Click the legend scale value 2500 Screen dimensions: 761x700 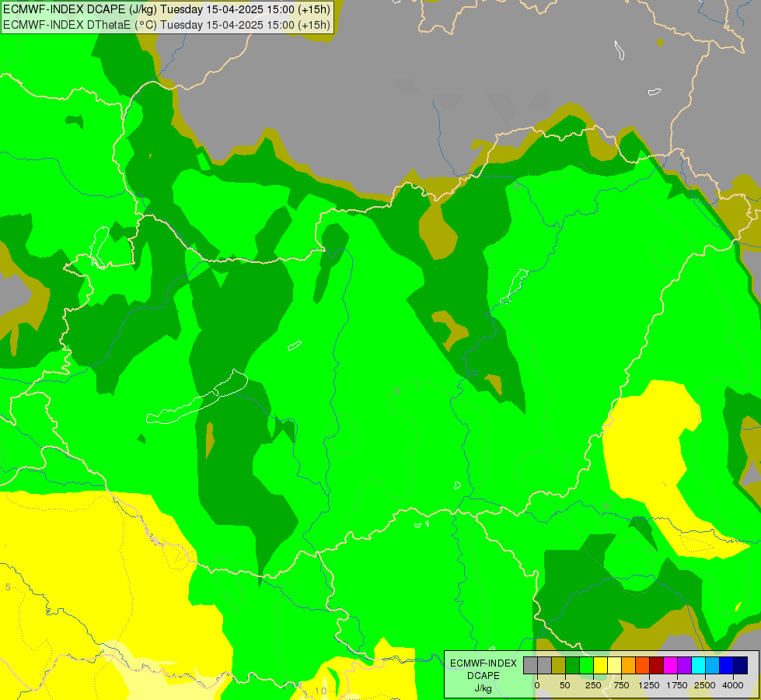point(705,685)
